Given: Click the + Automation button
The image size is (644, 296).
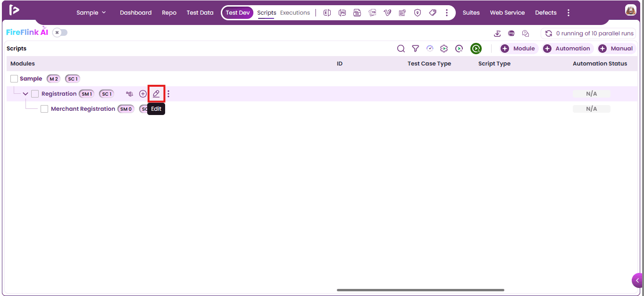Looking at the screenshot, I should [568, 49].
